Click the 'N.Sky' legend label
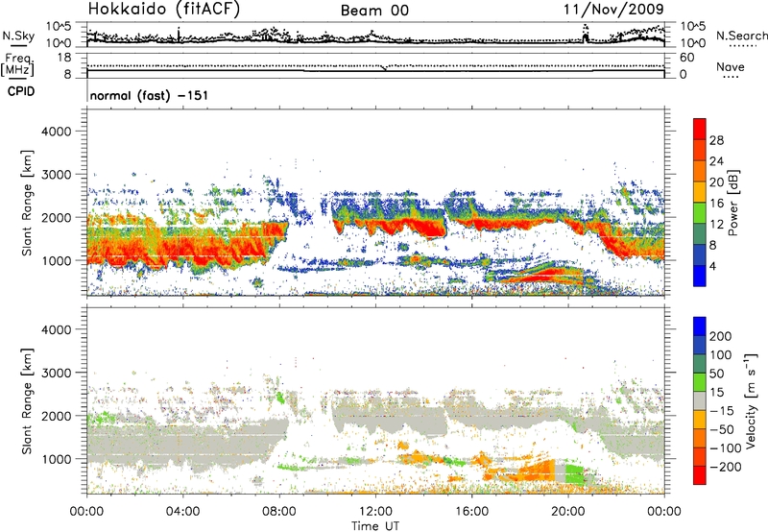Viewport: 768px width, 532px height. (x=18, y=36)
